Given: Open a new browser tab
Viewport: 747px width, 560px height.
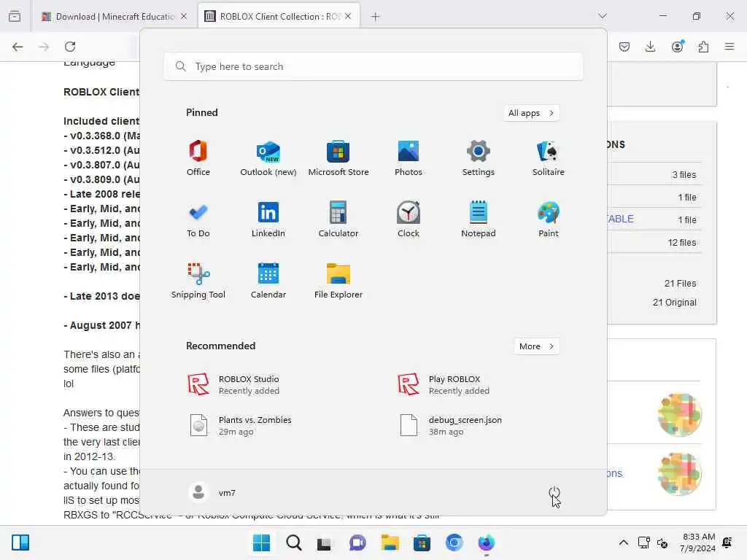Looking at the screenshot, I should (x=376, y=17).
